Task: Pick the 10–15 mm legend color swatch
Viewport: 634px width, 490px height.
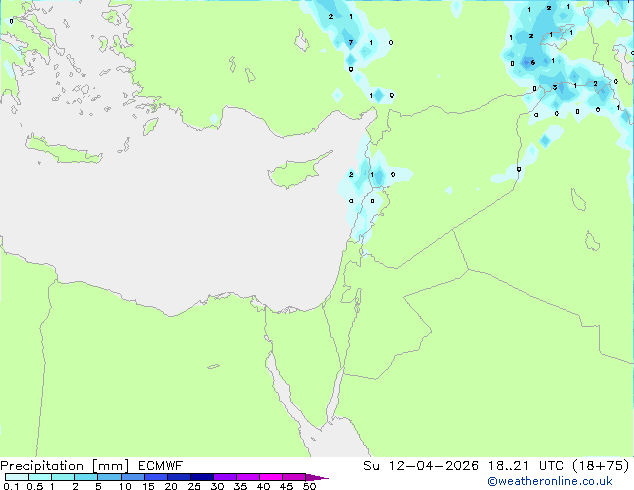Action: pos(133,477)
